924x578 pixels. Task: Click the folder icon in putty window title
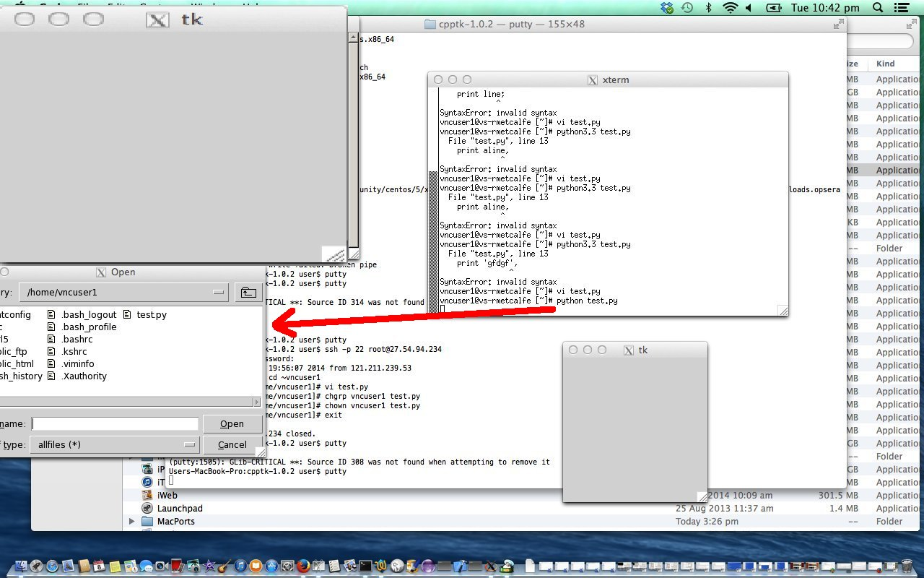430,24
